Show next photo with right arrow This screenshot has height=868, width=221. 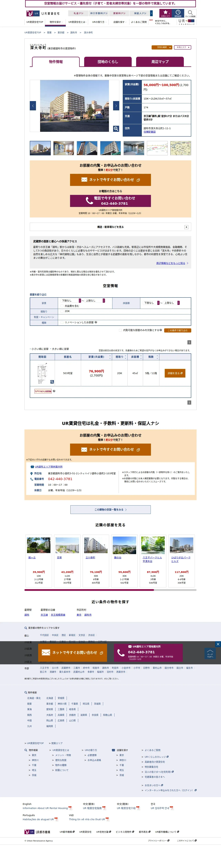[x=116, y=106]
